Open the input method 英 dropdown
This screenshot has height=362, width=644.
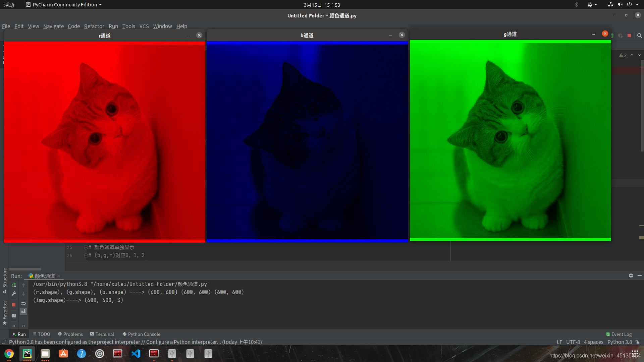click(x=592, y=5)
